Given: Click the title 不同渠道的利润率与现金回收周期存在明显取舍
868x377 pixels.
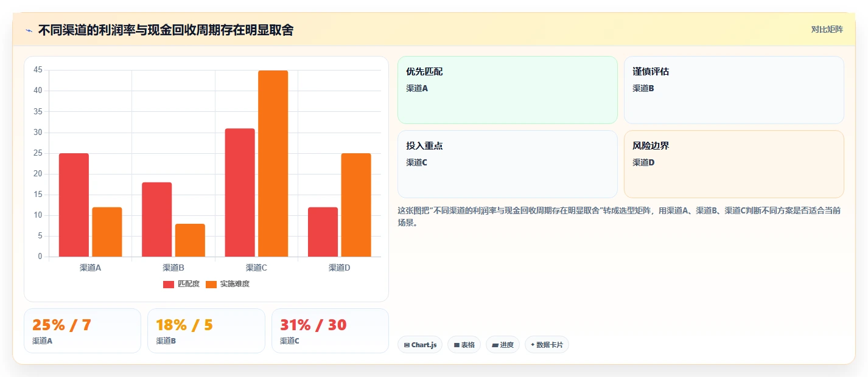Looking at the screenshot, I should pyautogui.click(x=166, y=30).
